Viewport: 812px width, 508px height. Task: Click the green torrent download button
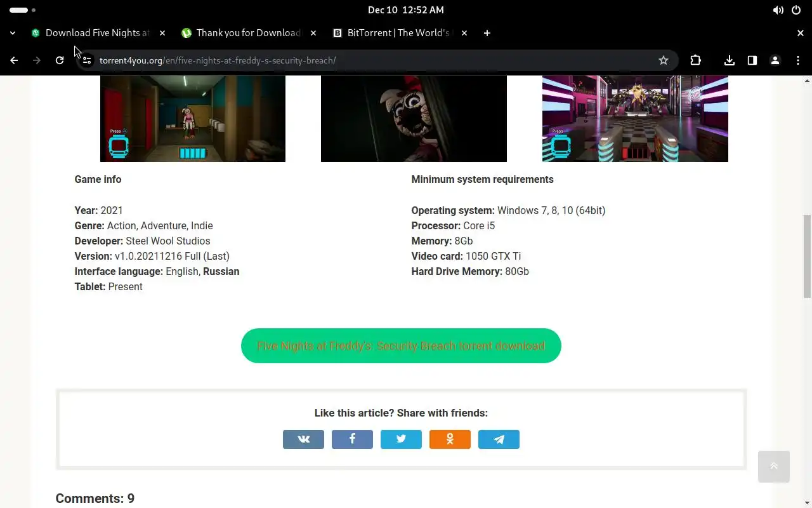[x=401, y=346]
